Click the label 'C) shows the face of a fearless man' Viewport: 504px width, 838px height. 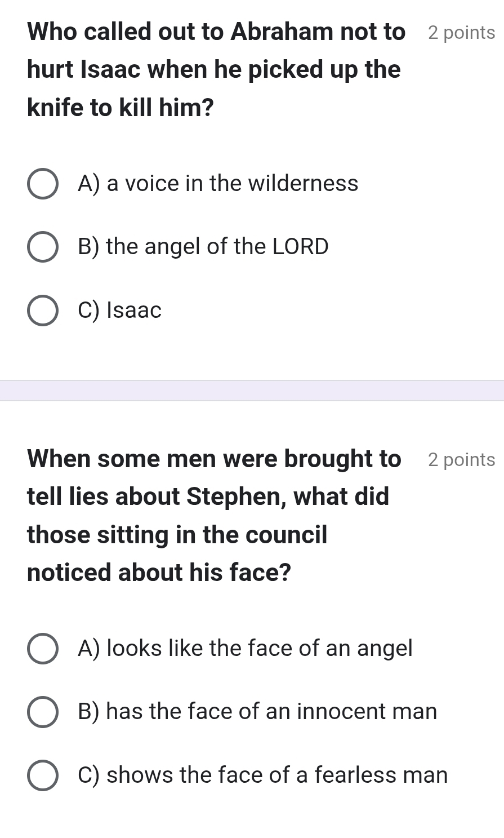263,775
